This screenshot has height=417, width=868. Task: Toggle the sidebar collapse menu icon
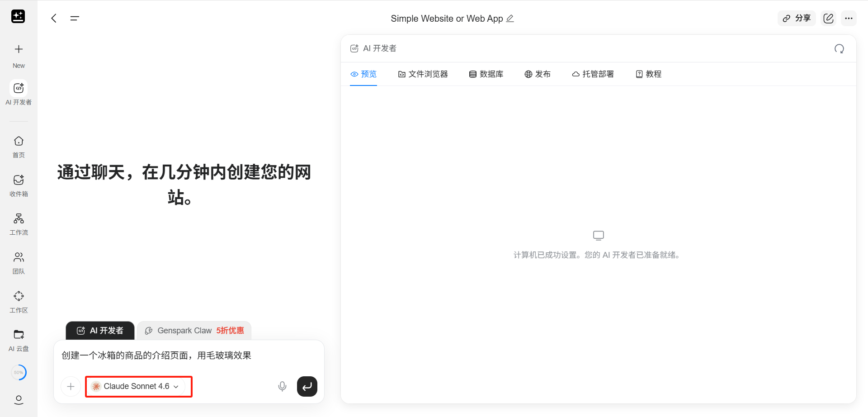pos(75,18)
